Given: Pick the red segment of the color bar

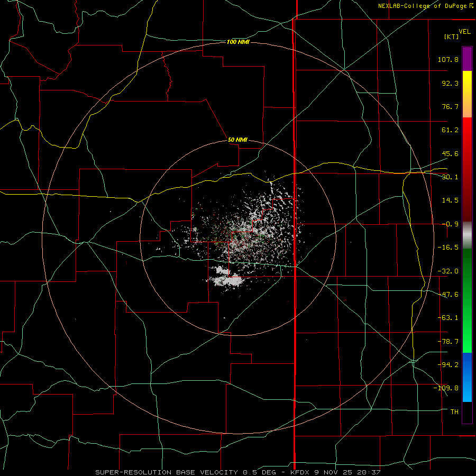Looking at the screenshot, I should point(467,169).
